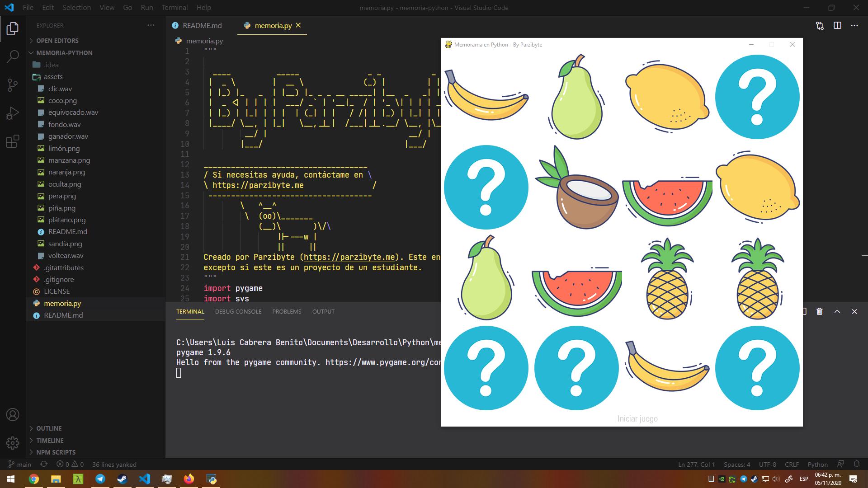Open the Selection menu
The image size is (868, 488).
point(76,8)
